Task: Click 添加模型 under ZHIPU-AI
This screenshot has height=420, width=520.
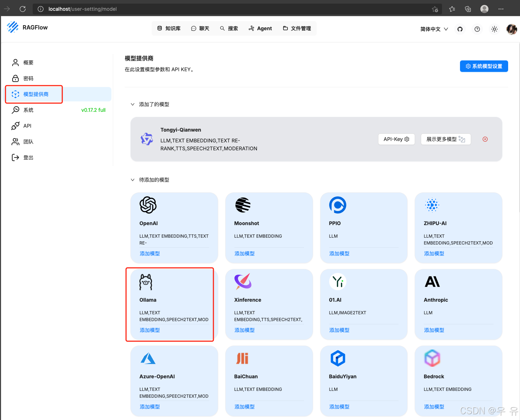Action: (434, 254)
